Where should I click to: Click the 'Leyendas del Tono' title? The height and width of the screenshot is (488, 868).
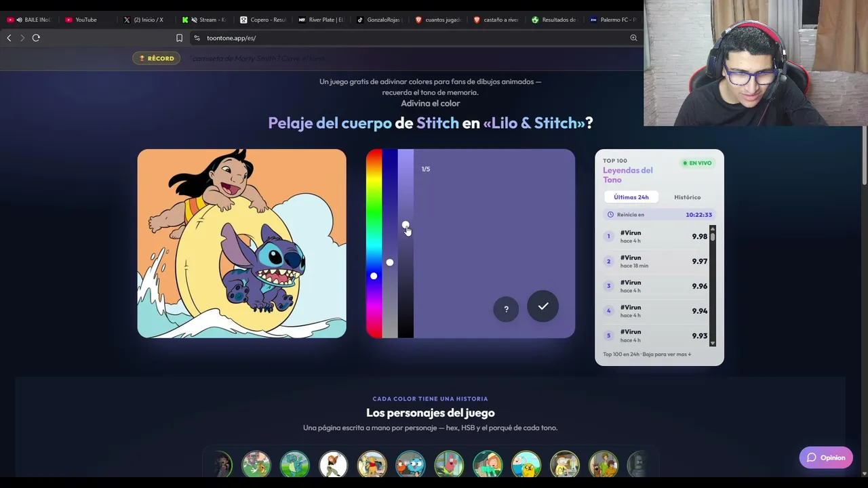(628, 175)
